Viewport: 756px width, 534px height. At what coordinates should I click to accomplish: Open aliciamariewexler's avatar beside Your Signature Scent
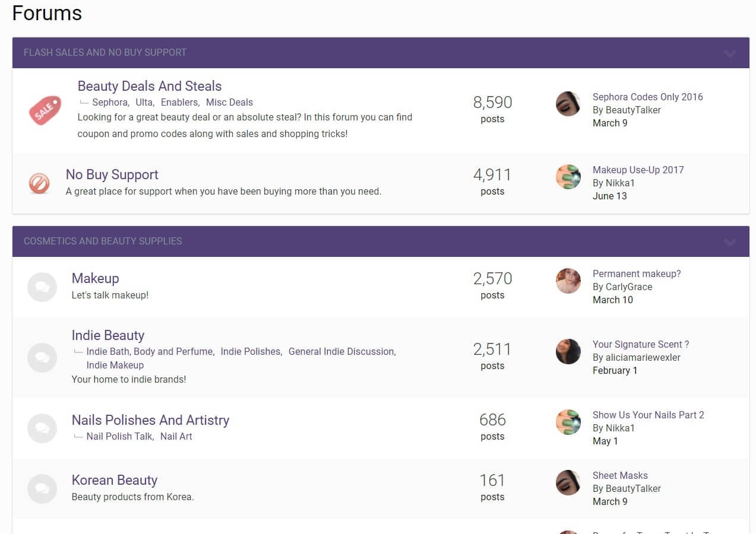(x=568, y=351)
